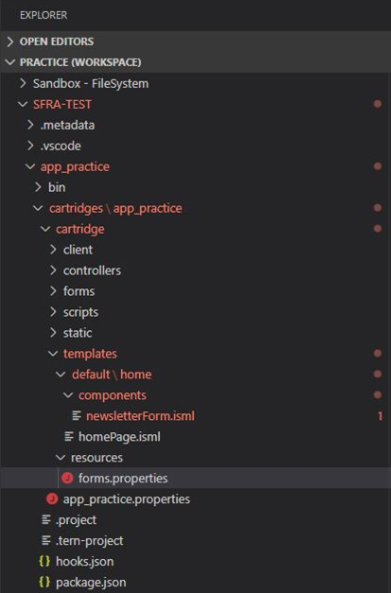
Task: Click the hooks.json braces icon
Action: pyautogui.click(x=44, y=561)
